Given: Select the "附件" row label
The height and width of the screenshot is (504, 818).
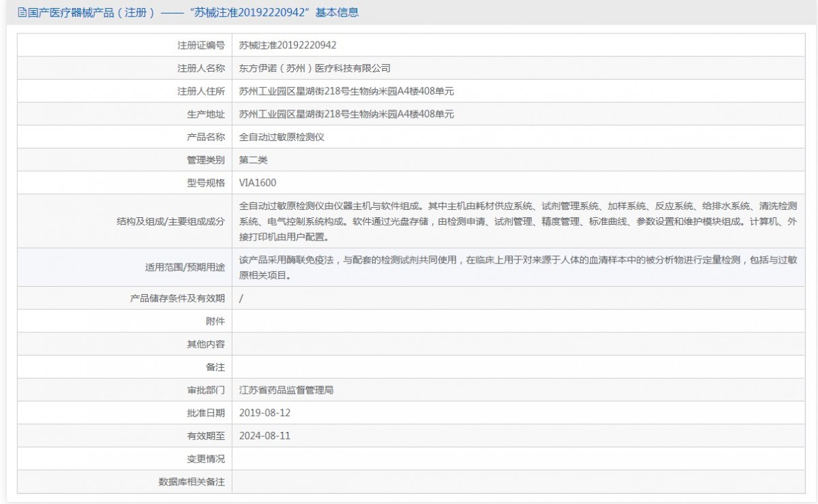Looking at the screenshot, I should [215, 321].
